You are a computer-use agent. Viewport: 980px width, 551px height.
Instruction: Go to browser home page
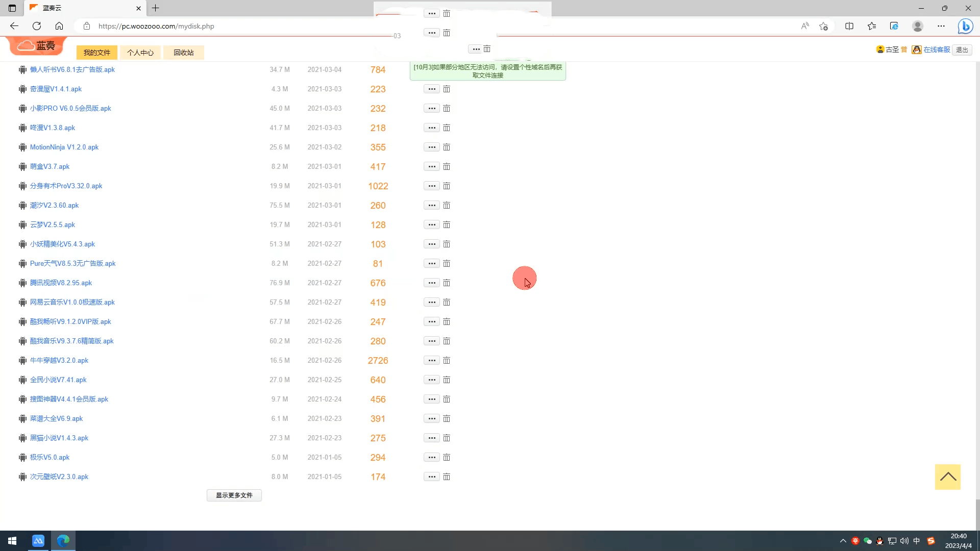[x=59, y=26]
